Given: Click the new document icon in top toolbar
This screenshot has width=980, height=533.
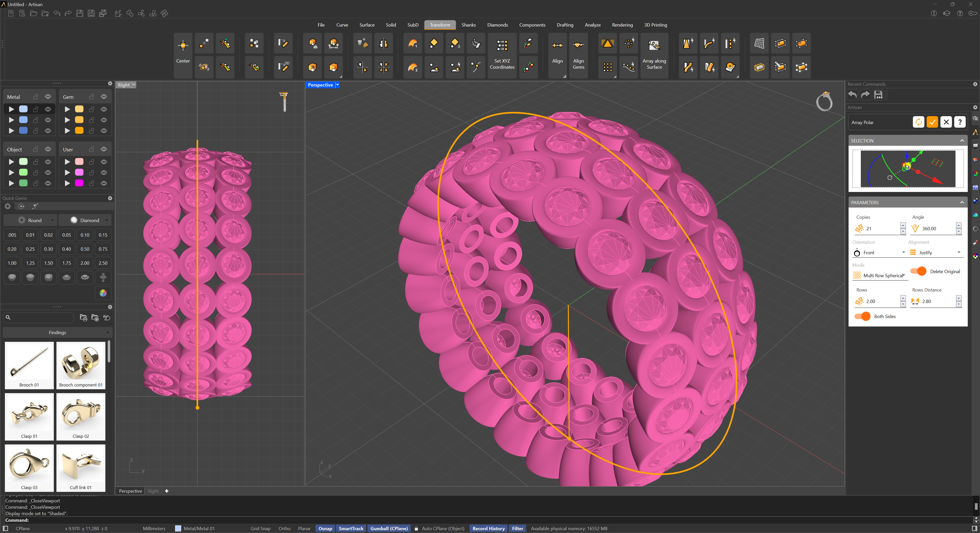Looking at the screenshot, I should coord(11,13).
